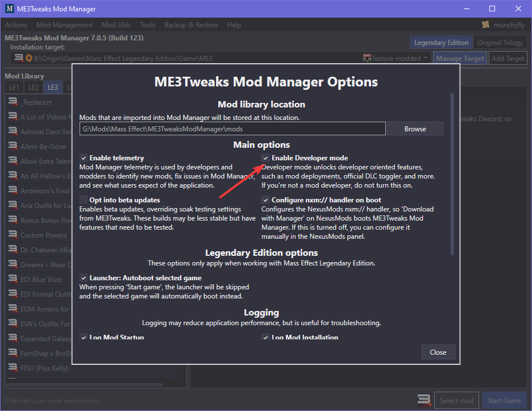Click the Options dialog vertical scrollbar
Screen dimensions: 532x411
452,174
